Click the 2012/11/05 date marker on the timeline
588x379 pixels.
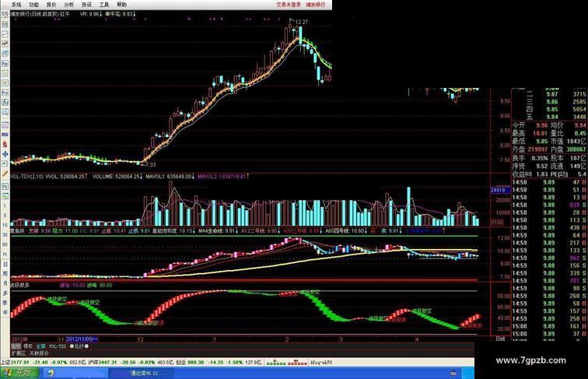[x=82, y=339]
